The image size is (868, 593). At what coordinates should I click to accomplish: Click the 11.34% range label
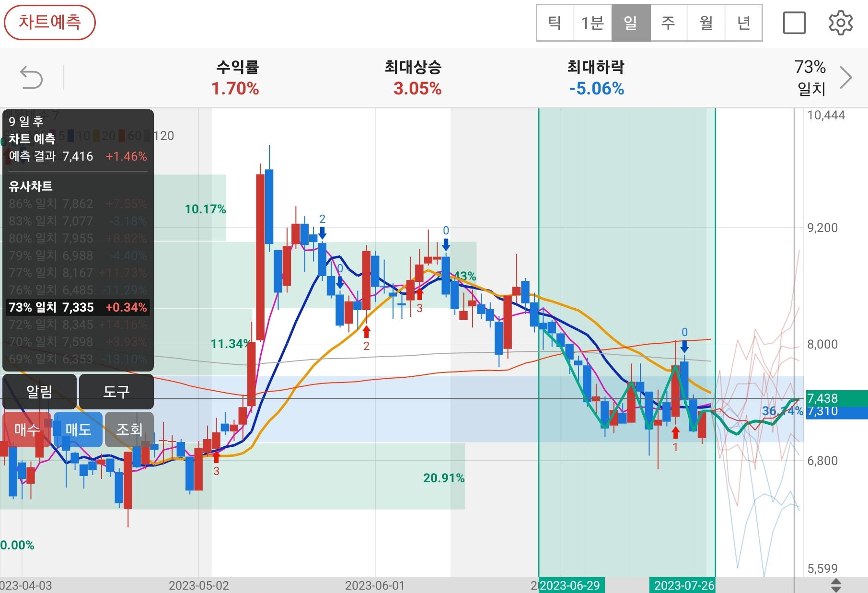coord(231,344)
